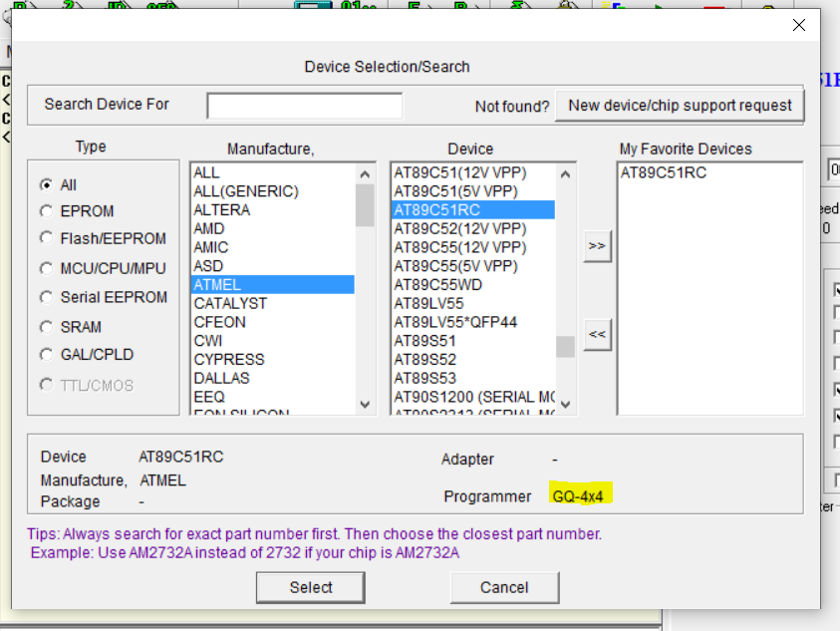Select AT89S52 in the Device list

425,360
